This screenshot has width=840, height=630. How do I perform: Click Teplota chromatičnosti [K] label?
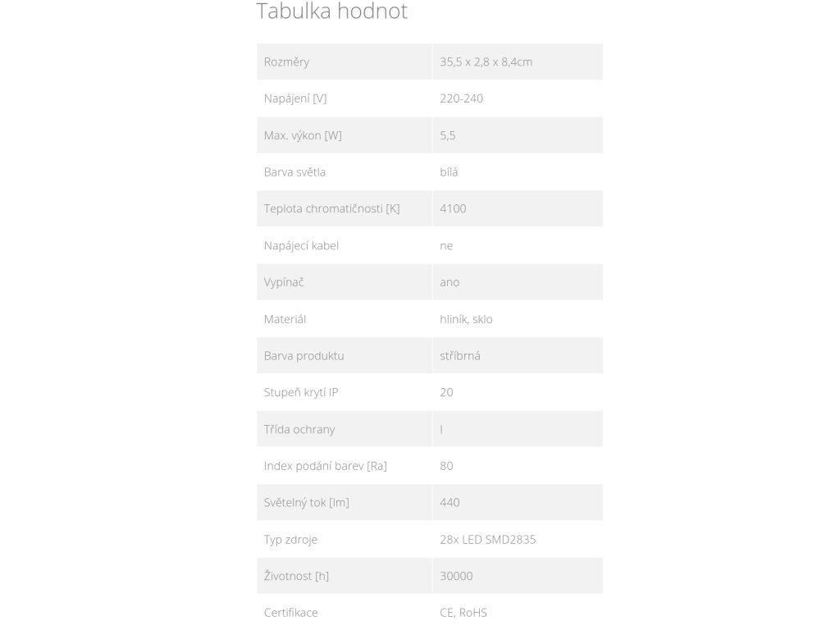tap(331, 208)
